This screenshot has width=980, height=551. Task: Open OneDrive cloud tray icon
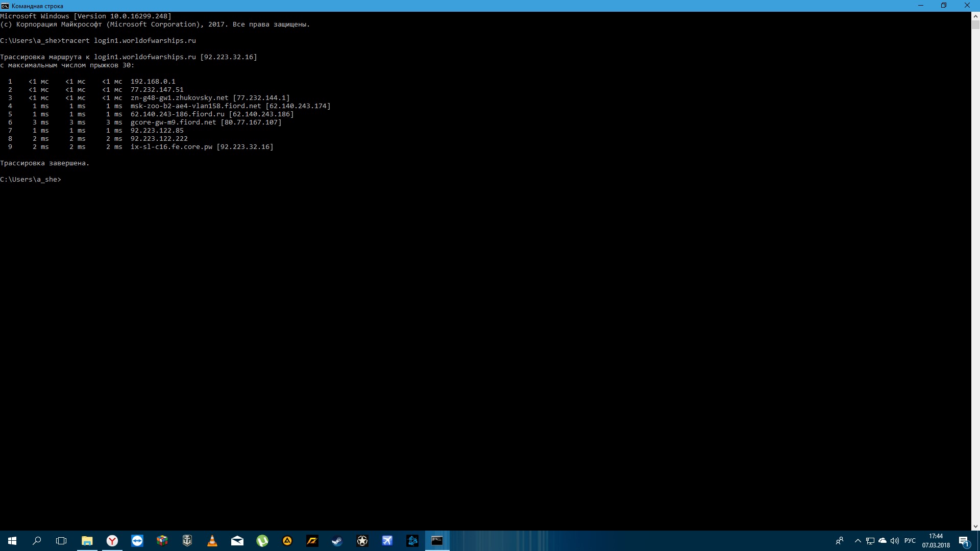coord(883,541)
